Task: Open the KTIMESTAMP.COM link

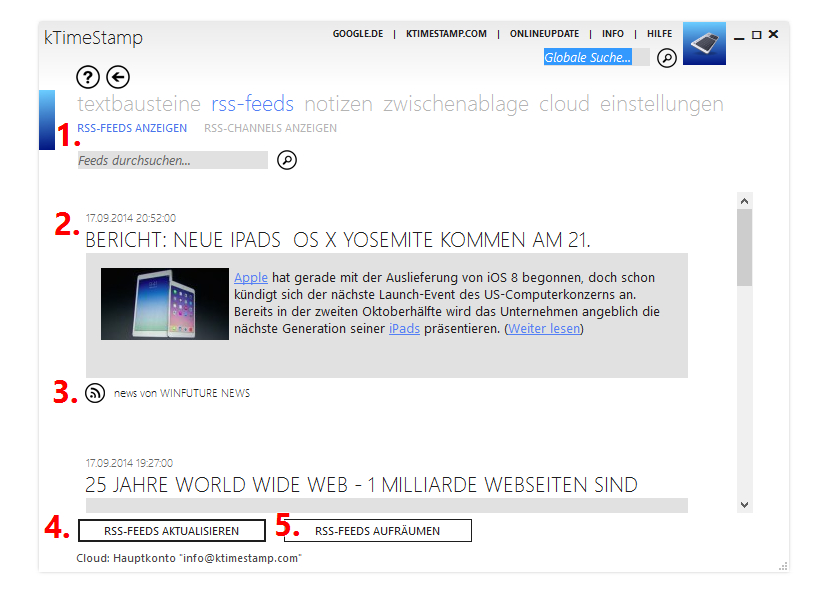Action: (x=446, y=34)
